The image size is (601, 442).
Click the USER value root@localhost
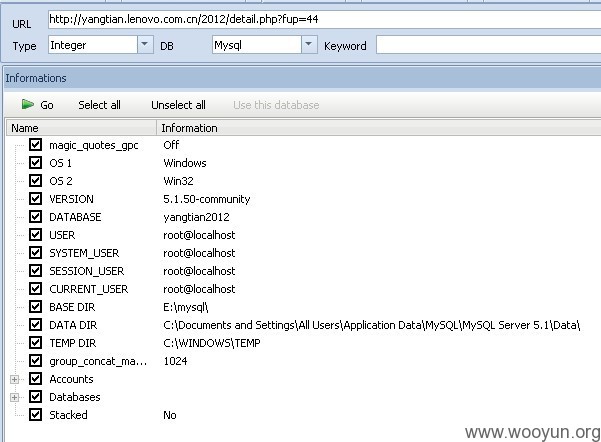pos(199,235)
